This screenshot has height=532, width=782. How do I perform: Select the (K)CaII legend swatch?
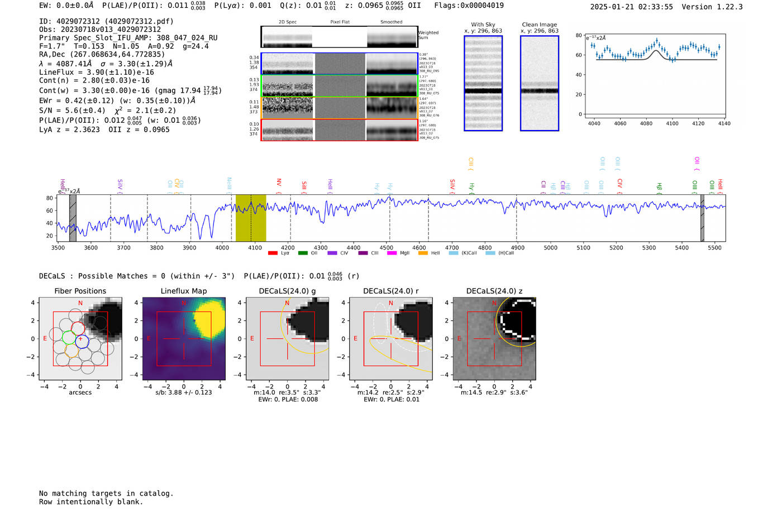click(x=453, y=253)
